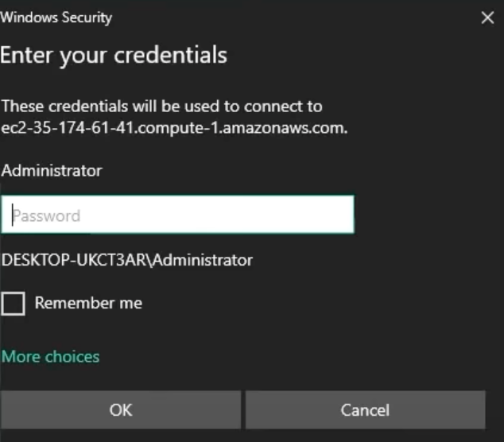Click the Remember me label text
The height and width of the screenshot is (442, 504).
[88, 303]
